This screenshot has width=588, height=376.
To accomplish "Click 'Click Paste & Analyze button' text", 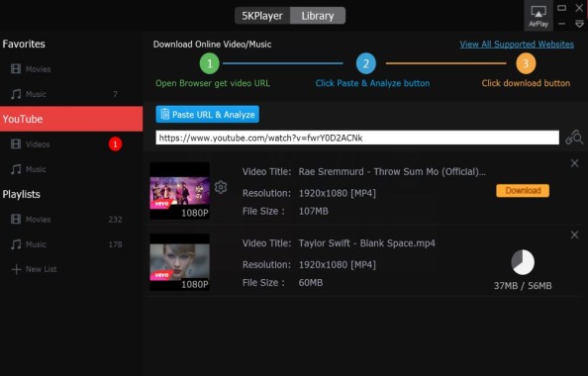I will pyautogui.click(x=372, y=83).
